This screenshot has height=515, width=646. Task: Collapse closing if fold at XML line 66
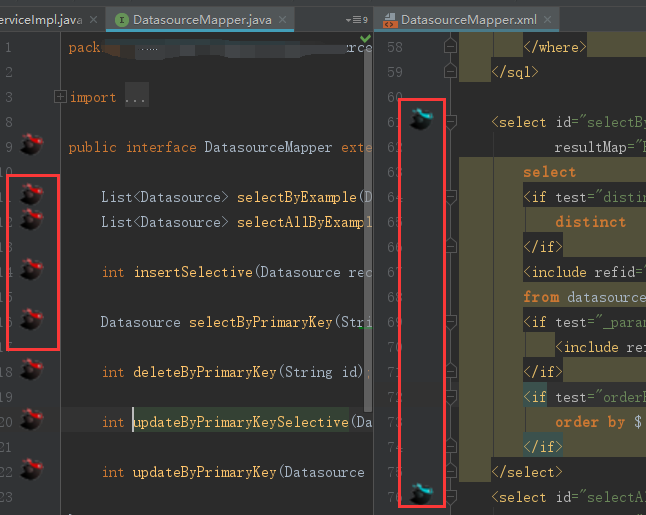(450, 246)
